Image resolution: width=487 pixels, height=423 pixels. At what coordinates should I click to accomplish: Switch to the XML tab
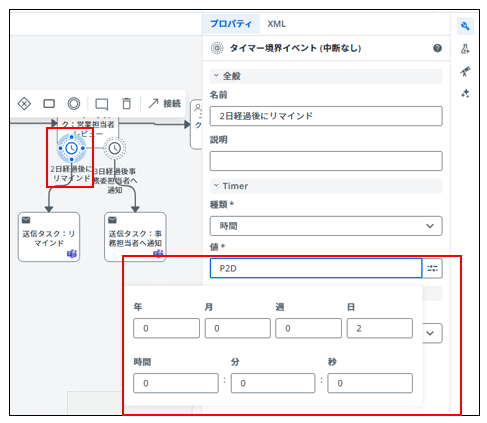coord(276,24)
